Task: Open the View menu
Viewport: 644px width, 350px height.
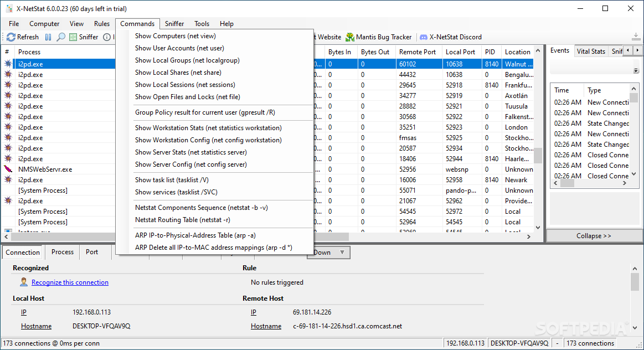Action: [x=76, y=24]
